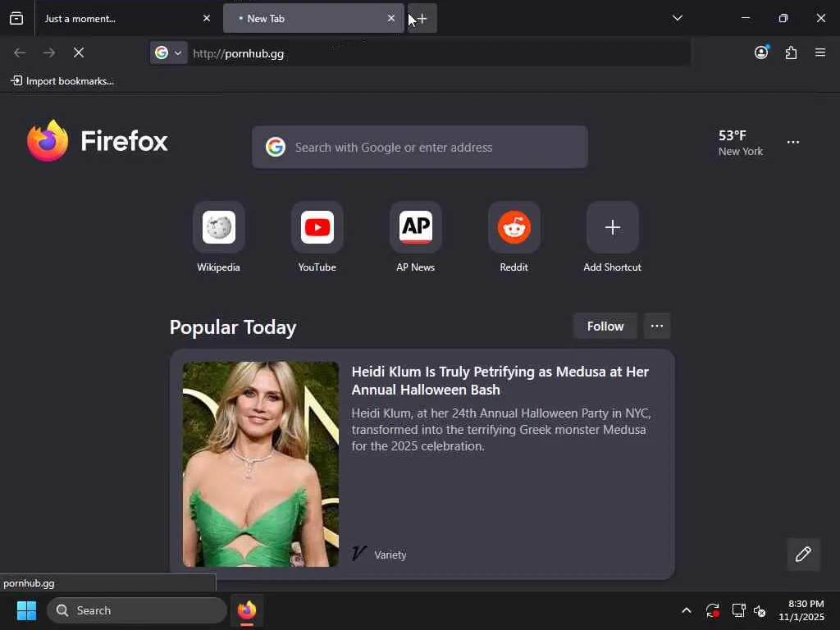The height and width of the screenshot is (630, 840).
Task: Open the Firefox account icon
Action: [x=761, y=52]
